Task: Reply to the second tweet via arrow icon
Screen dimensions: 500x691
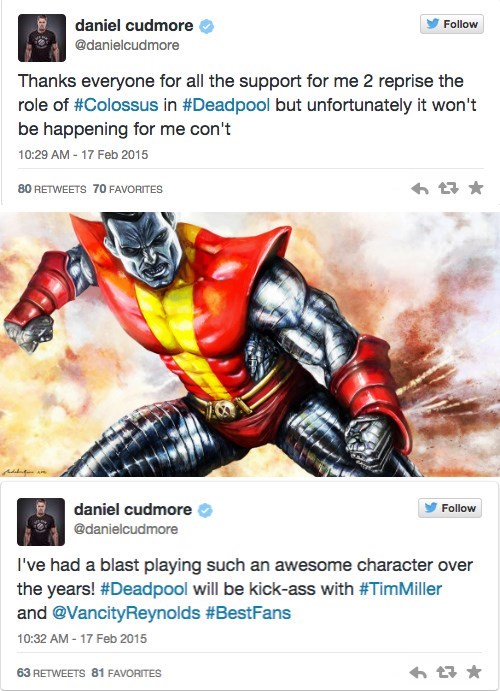Action: [418, 672]
